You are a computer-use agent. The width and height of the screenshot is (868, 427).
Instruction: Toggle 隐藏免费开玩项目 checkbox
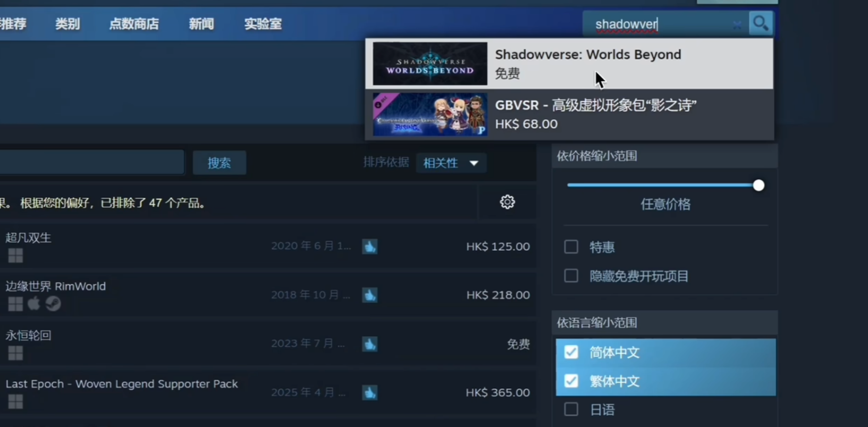click(x=571, y=275)
